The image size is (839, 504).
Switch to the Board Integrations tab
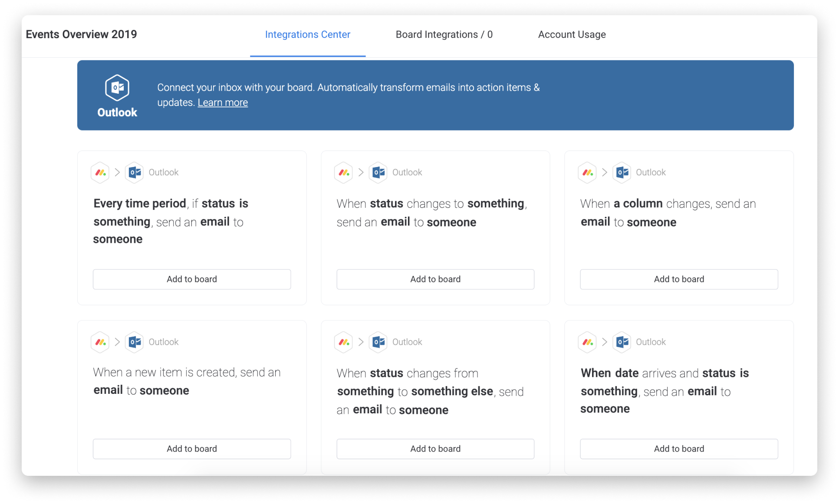tap(444, 34)
